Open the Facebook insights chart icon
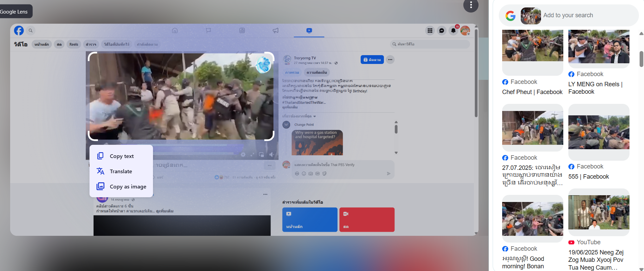Viewport: 644px width, 271px height. coord(242,30)
